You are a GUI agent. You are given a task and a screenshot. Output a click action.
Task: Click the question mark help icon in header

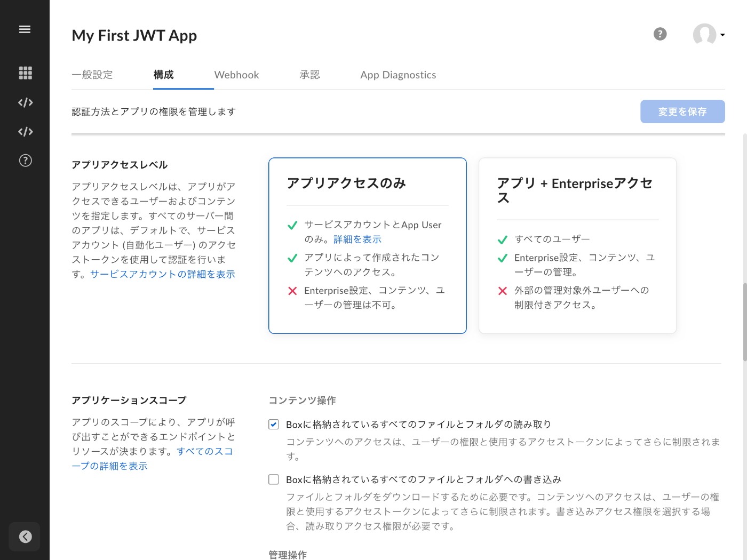660,34
